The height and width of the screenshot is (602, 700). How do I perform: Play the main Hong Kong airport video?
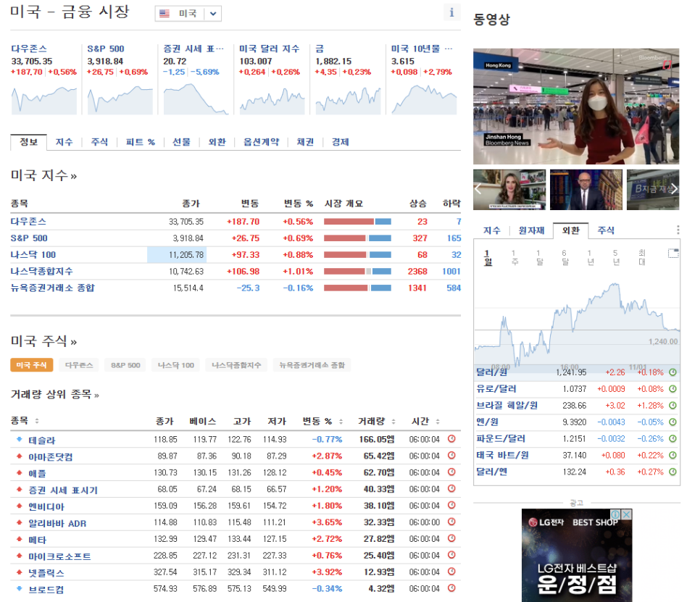coord(576,106)
